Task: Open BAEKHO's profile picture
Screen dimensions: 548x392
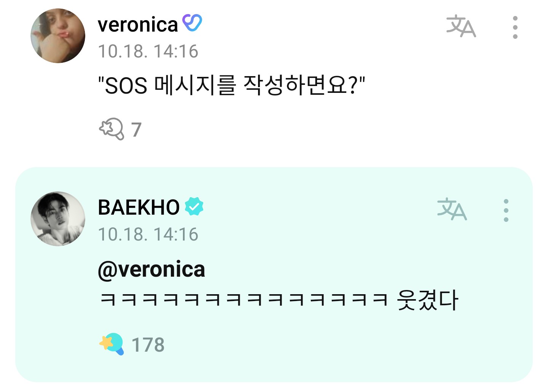Action: pyautogui.click(x=58, y=219)
